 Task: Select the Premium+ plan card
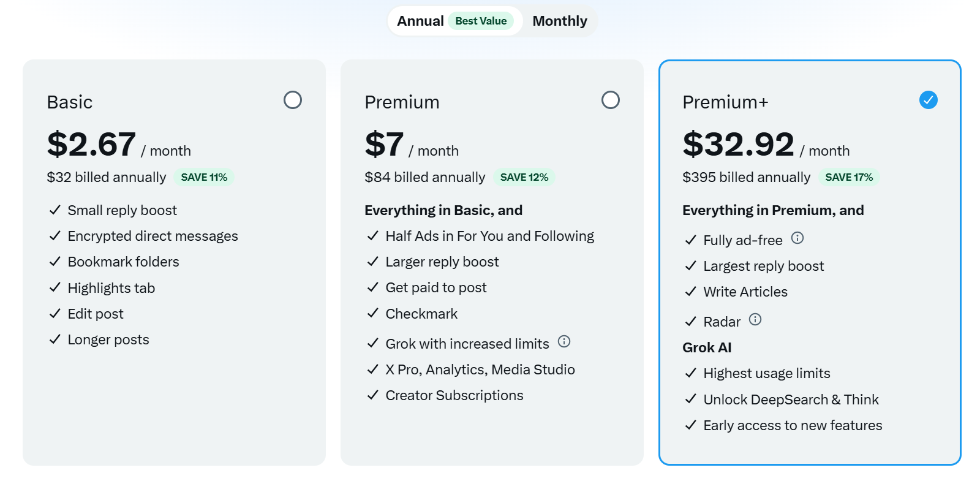tap(810, 262)
